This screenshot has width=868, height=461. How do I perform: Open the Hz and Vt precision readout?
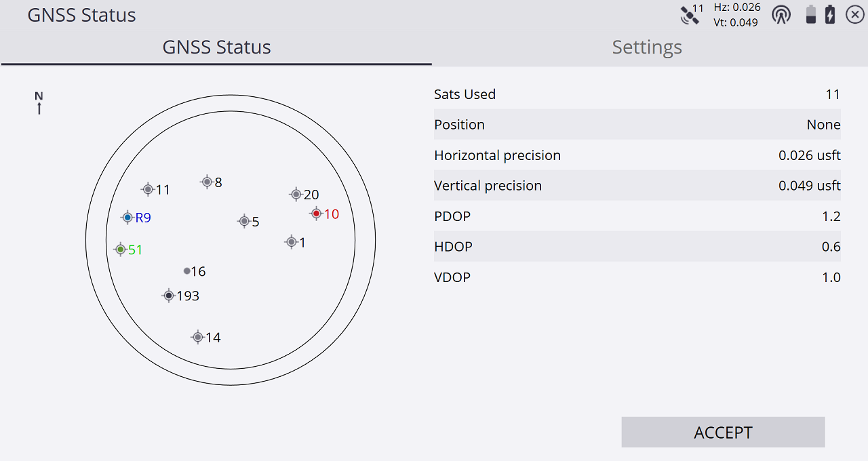(x=736, y=14)
